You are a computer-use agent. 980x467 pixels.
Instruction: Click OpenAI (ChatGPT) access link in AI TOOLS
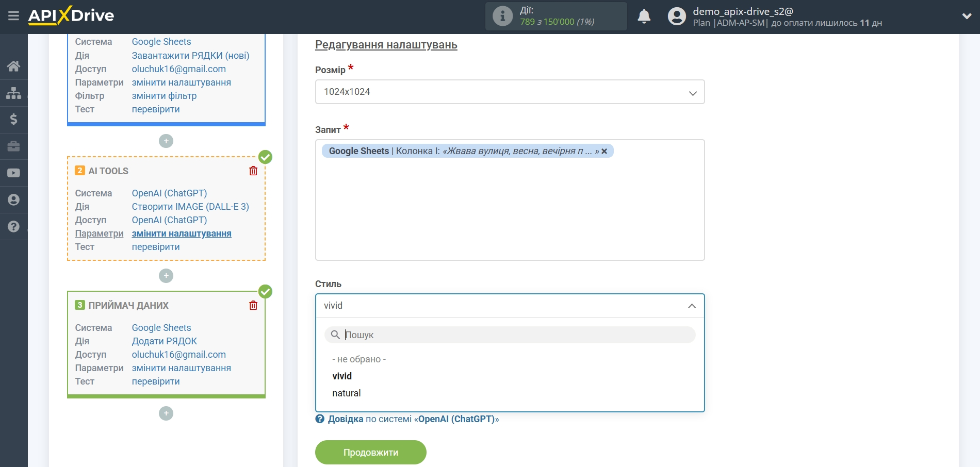[169, 220]
